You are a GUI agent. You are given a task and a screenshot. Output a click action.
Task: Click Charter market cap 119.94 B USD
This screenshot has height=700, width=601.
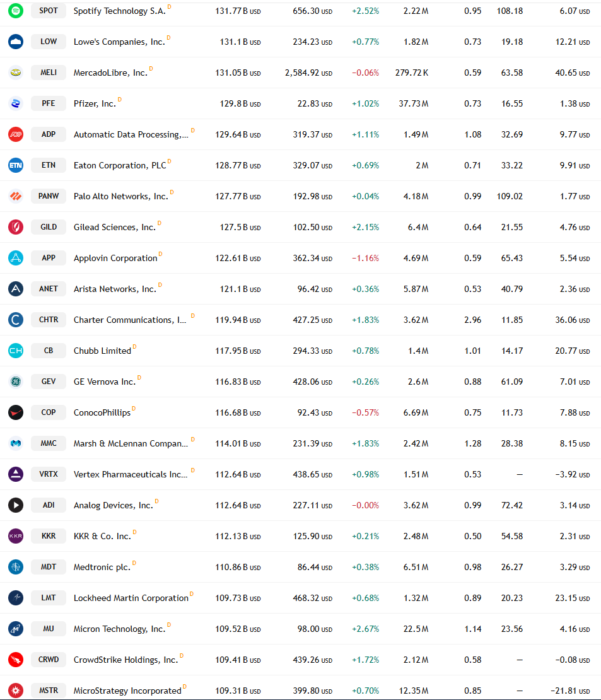(238, 320)
